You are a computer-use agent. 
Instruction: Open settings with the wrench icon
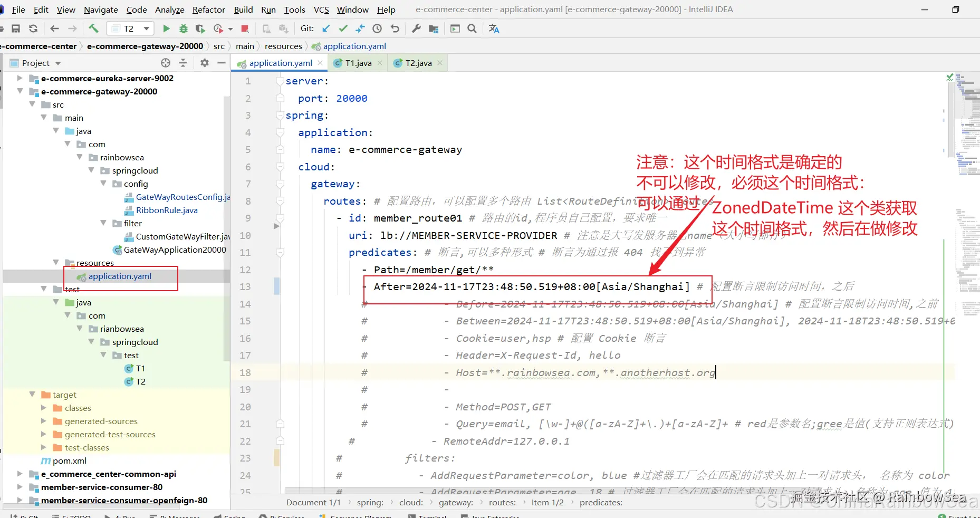(x=416, y=28)
